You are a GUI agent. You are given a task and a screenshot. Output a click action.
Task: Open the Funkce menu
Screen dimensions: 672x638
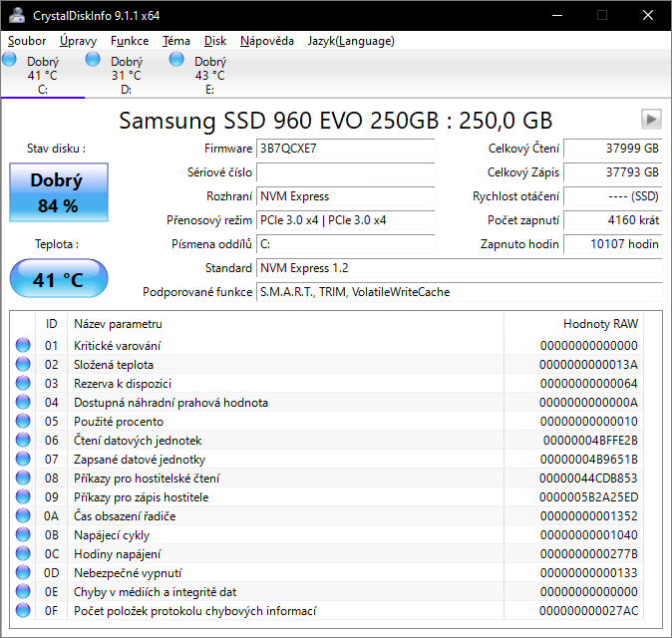(x=130, y=41)
